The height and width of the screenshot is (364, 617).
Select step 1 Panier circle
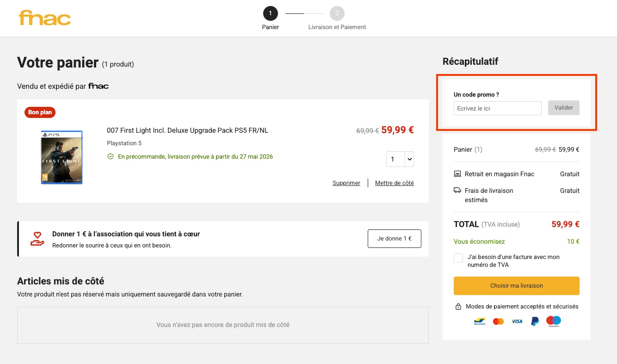click(x=271, y=13)
